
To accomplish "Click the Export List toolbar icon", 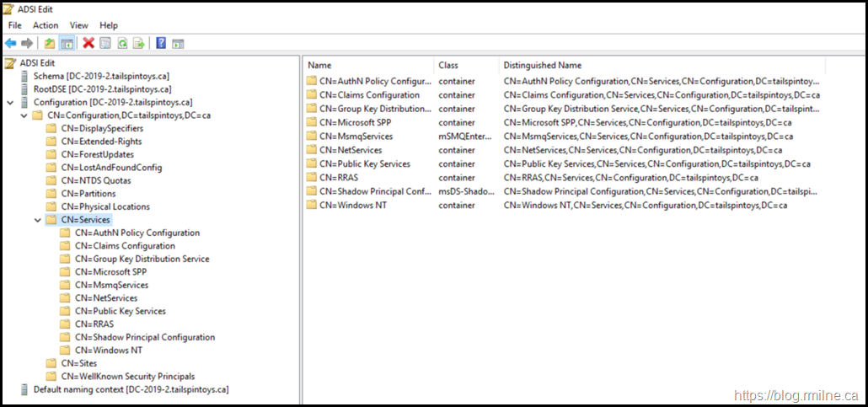I will tap(139, 43).
